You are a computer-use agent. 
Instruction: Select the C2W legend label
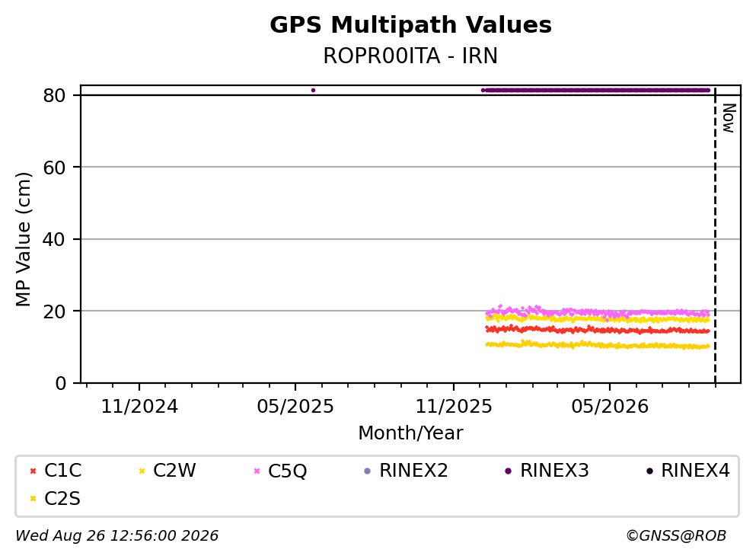(x=174, y=471)
